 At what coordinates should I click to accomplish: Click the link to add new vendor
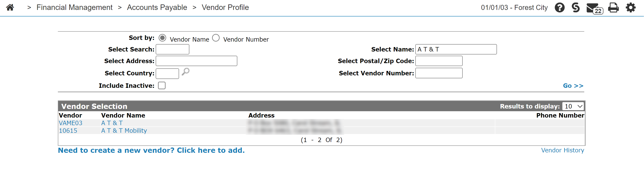pyautogui.click(x=151, y=150)
